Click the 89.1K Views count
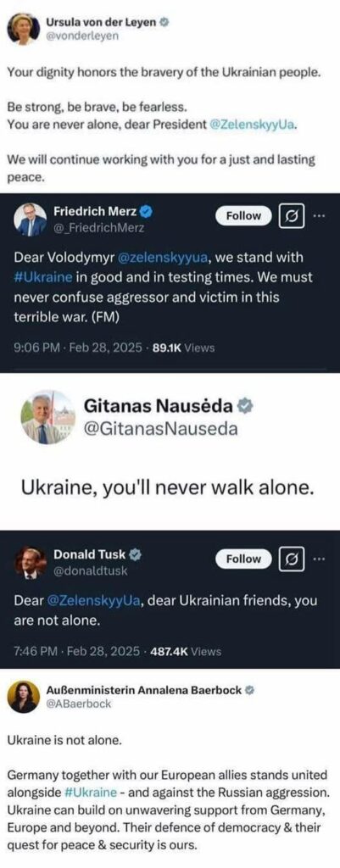The width and height of the screenshot is (340, 868). pos(183,348)
